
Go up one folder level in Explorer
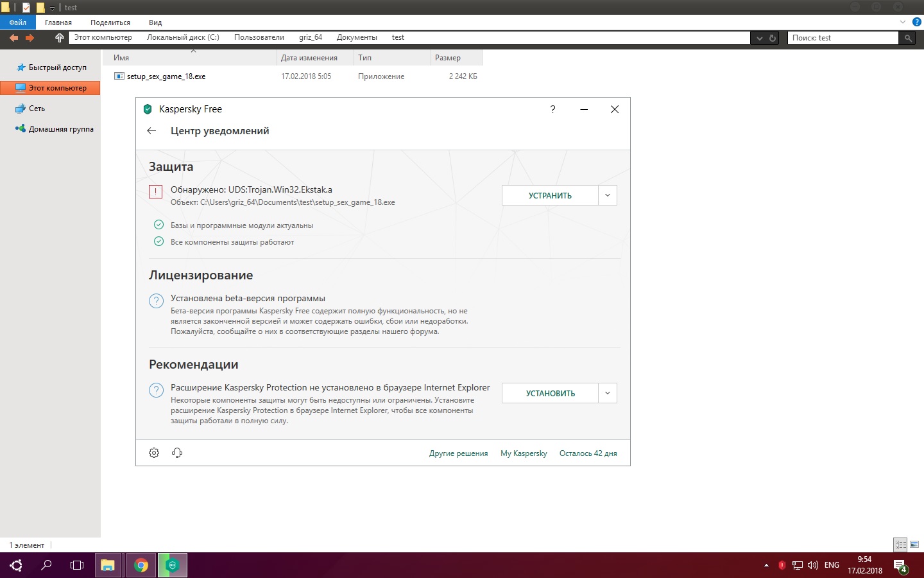[x=59, y=38]
